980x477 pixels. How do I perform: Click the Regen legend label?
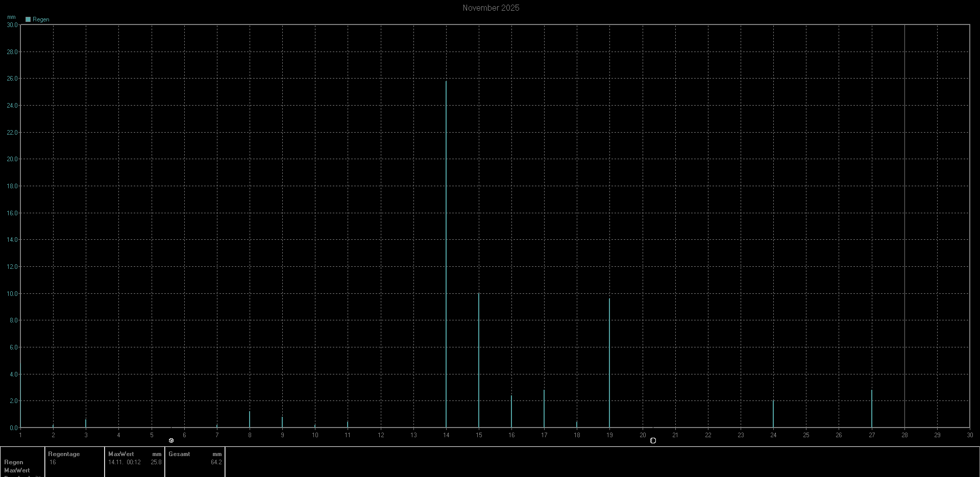point(41,19)
